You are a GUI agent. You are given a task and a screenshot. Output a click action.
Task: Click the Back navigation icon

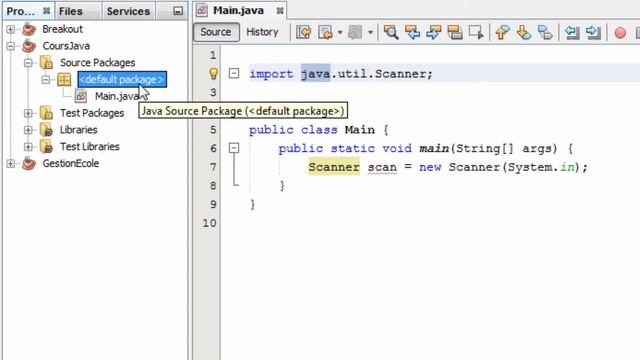point(325,32)
